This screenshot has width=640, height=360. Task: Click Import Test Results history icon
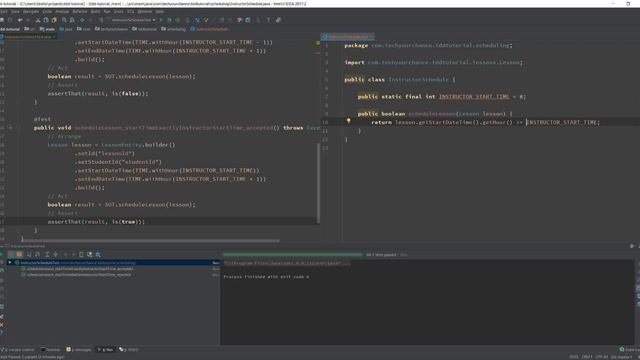tap(90, 254)
